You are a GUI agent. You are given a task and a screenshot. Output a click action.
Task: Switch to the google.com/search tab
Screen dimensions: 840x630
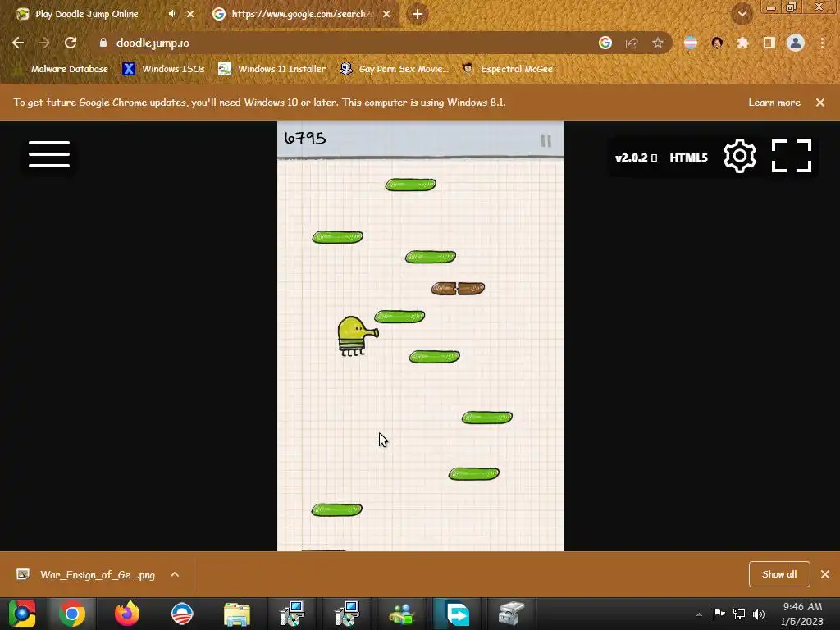[x=300, y=14]
